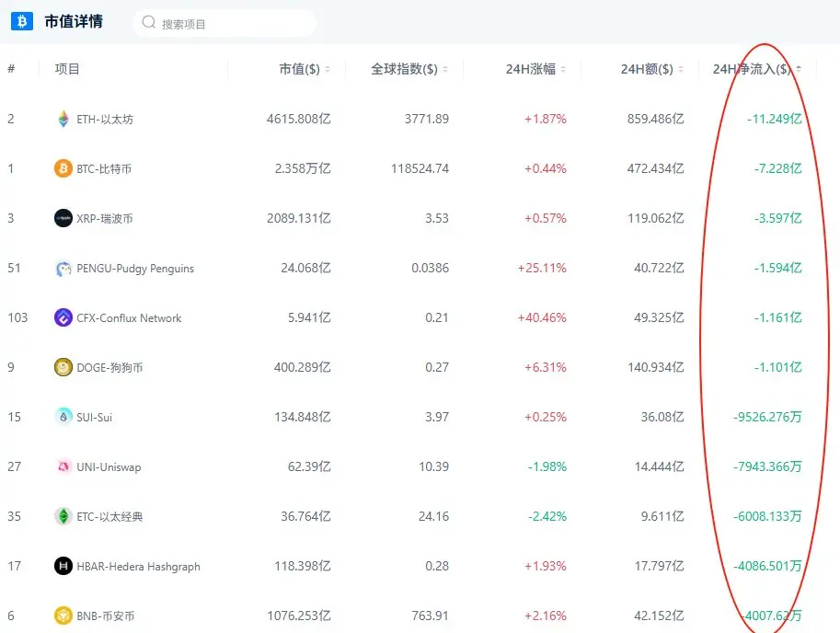Image resolution: width=840 pixels, height=633 pixels.
Task: Click CFX rank number 103
Action: coord(17,317)
